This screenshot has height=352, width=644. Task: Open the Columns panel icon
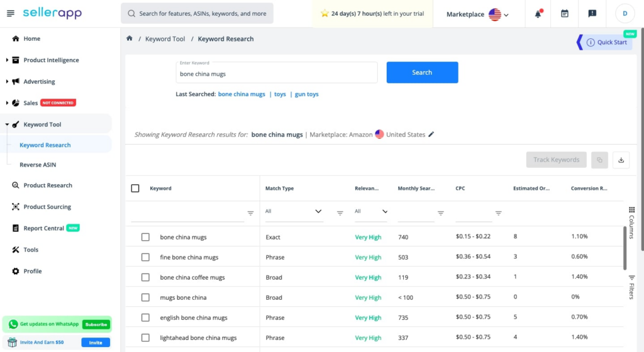point(631,222)
